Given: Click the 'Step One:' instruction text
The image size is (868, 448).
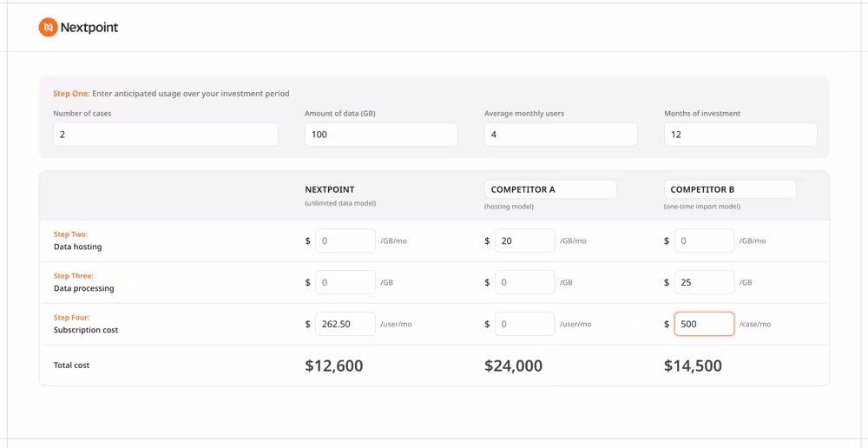Looking at the screenshot, I should [171, 94].
